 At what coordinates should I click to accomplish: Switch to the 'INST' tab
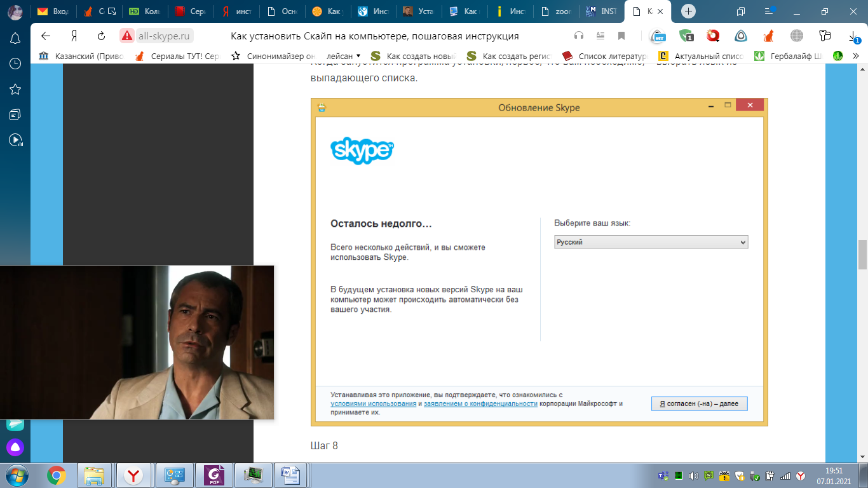click(x=600, y=11)
